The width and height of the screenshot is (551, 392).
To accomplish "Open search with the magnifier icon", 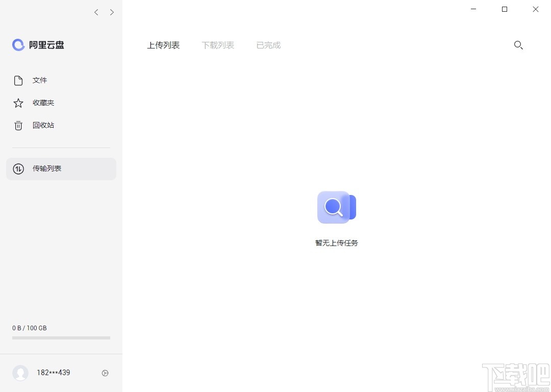I will 518,45.
